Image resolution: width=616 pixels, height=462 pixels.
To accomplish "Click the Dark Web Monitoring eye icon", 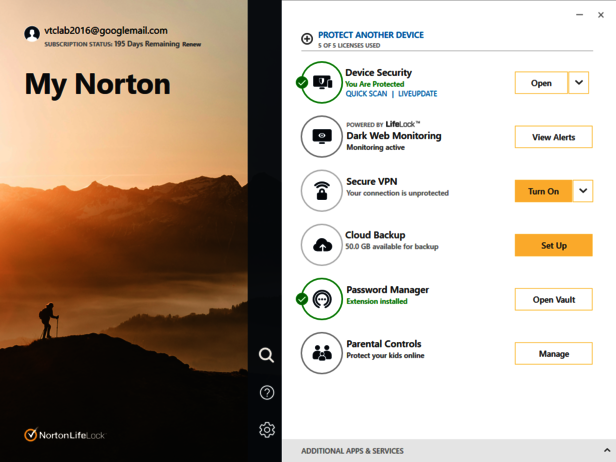I will coord(322,137).
